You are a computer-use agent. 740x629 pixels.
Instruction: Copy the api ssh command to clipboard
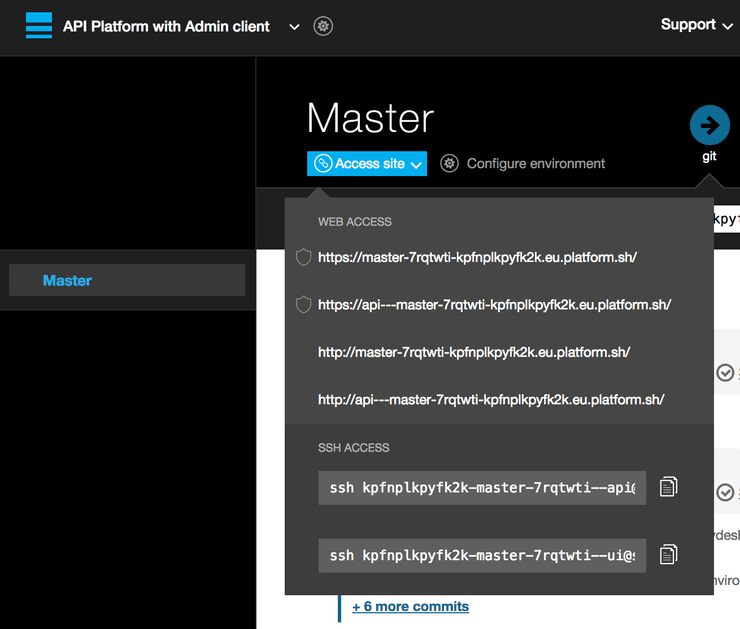pos(668,487)
